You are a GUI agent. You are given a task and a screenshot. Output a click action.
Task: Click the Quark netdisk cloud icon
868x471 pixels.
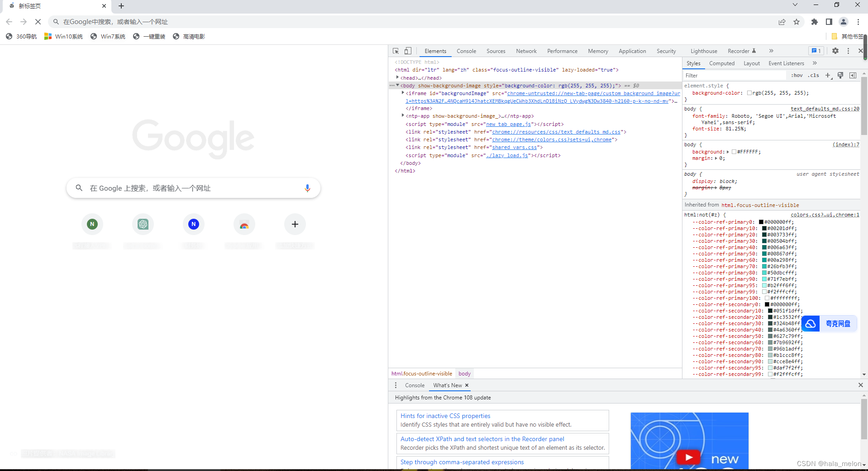pyautogui.click(x=811, y=324)
